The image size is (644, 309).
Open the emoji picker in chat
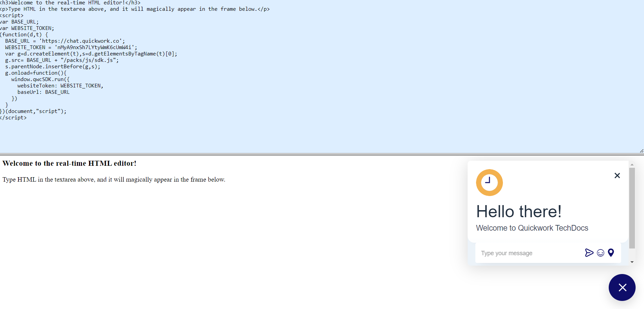(x=601, y=253)
